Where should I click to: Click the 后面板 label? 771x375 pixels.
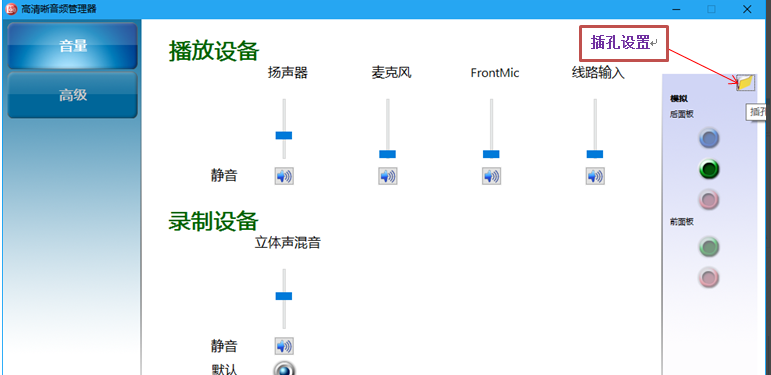click(x=682, y=114)
